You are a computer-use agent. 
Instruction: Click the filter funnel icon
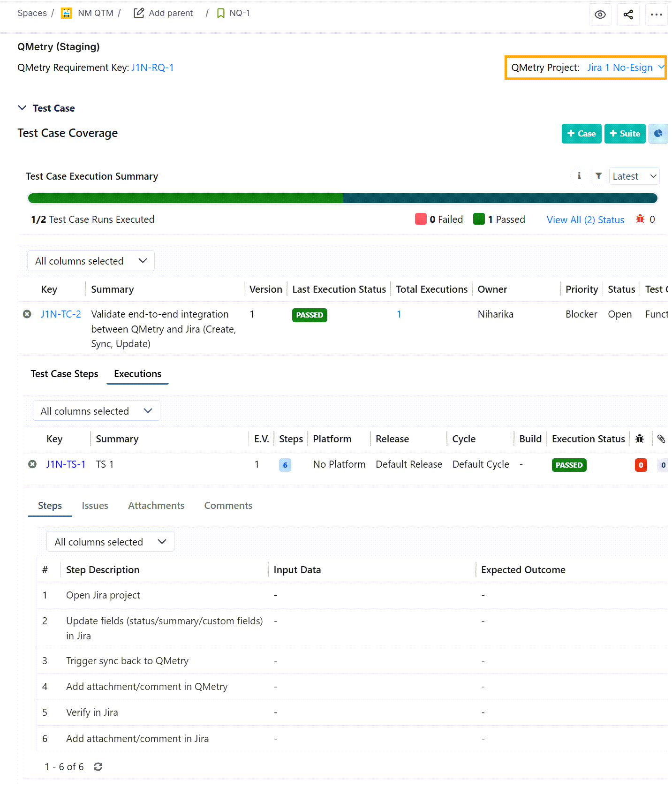[598, 176]
